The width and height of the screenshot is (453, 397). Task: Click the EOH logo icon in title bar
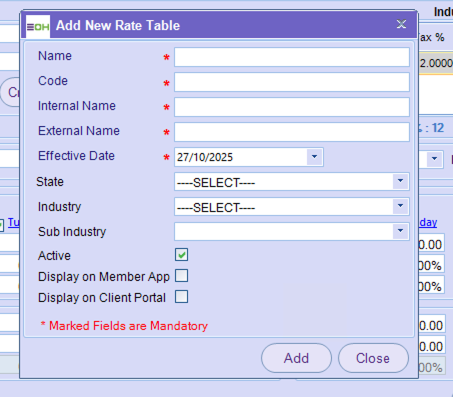(38, 26)
